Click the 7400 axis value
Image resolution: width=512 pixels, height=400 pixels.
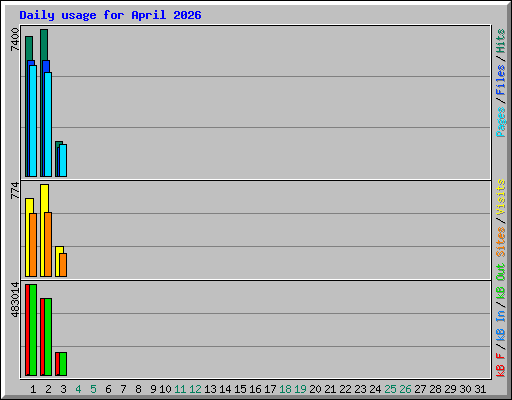15,40
